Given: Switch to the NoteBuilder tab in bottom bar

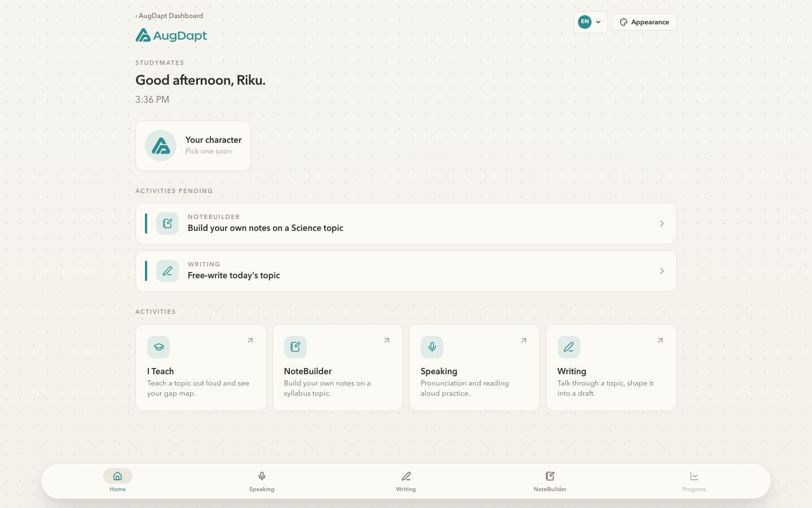Looking at the screenshot, I should pos(550,480).
